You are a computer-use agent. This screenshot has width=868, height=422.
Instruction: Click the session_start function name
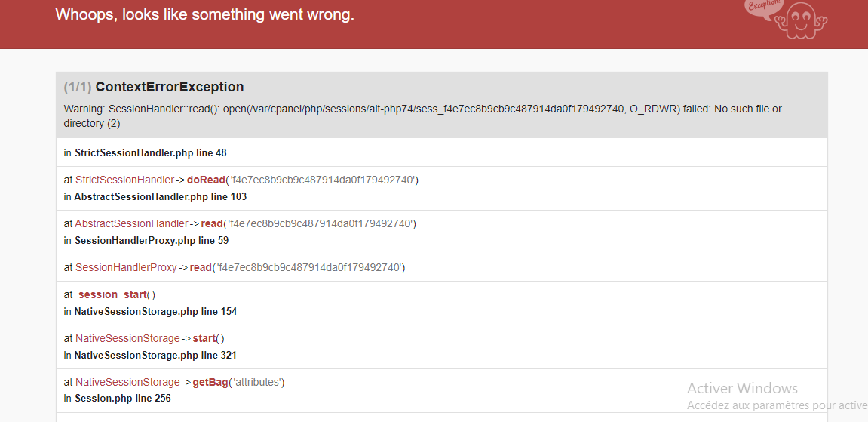(112, 294)
